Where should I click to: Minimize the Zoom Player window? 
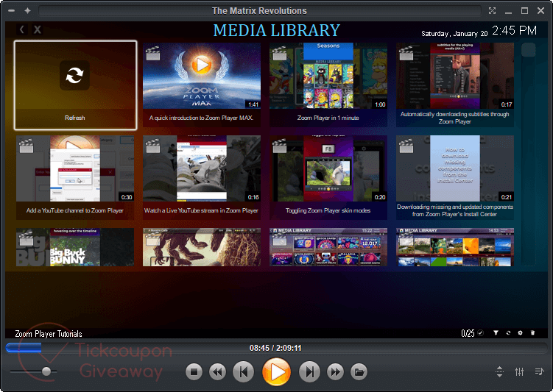[508, 12]
